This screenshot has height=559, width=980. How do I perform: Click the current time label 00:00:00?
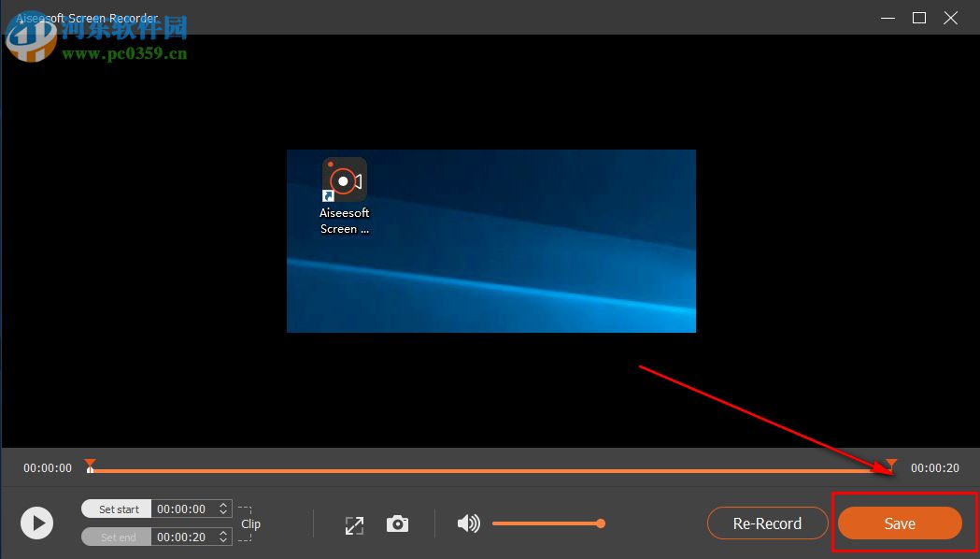tap(48, 467)
